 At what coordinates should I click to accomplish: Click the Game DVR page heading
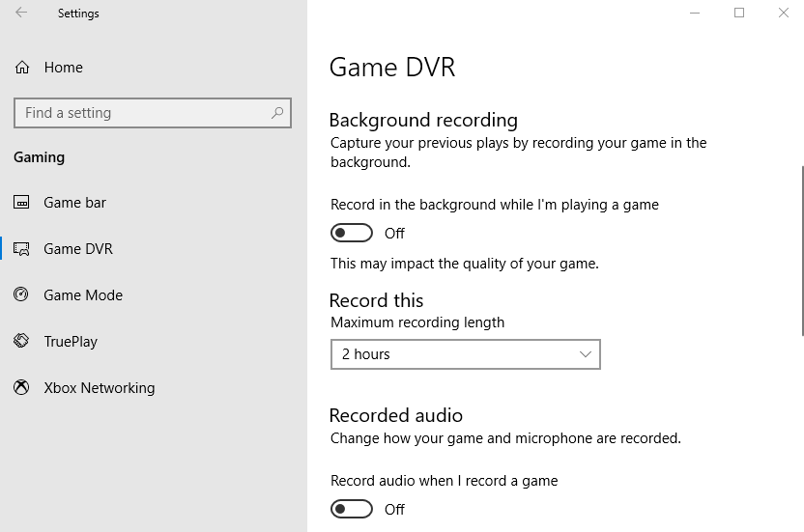(x=392, y=68)
